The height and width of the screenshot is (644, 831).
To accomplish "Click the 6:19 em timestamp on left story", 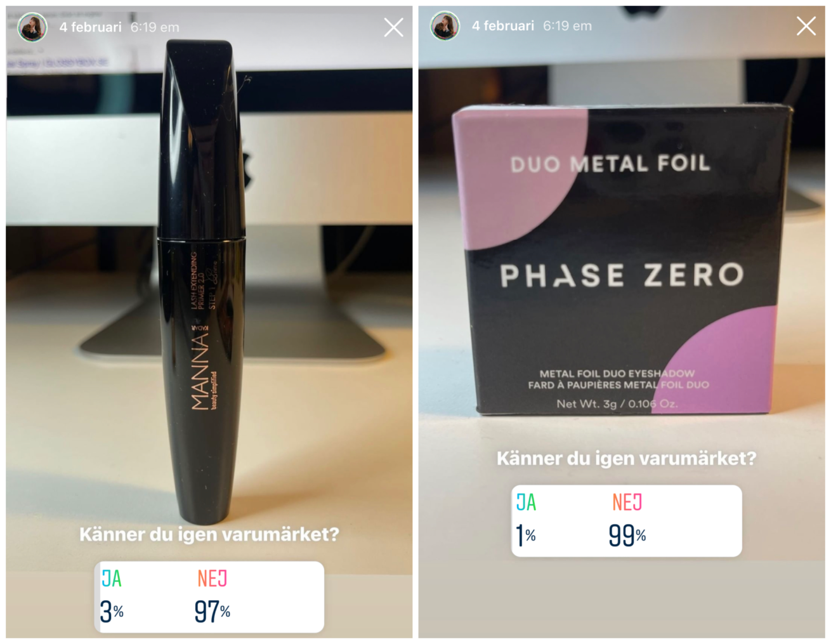I will tap(155, 27).
